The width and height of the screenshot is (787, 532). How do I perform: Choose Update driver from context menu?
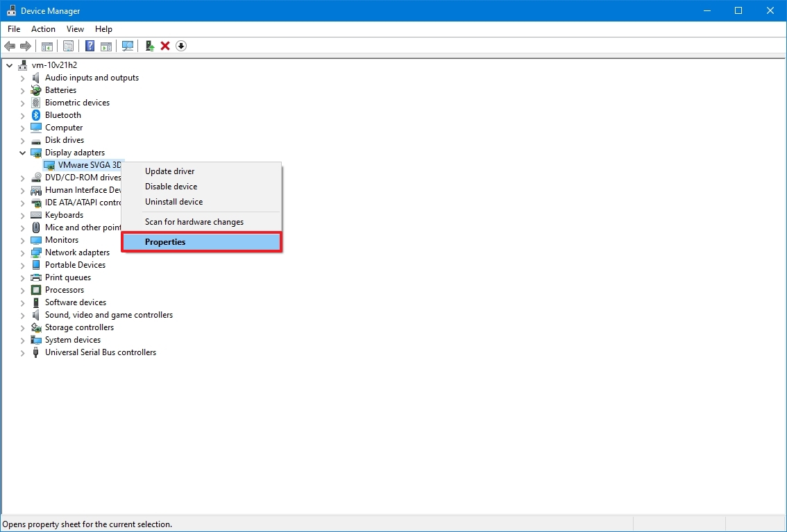click(201, 171)
